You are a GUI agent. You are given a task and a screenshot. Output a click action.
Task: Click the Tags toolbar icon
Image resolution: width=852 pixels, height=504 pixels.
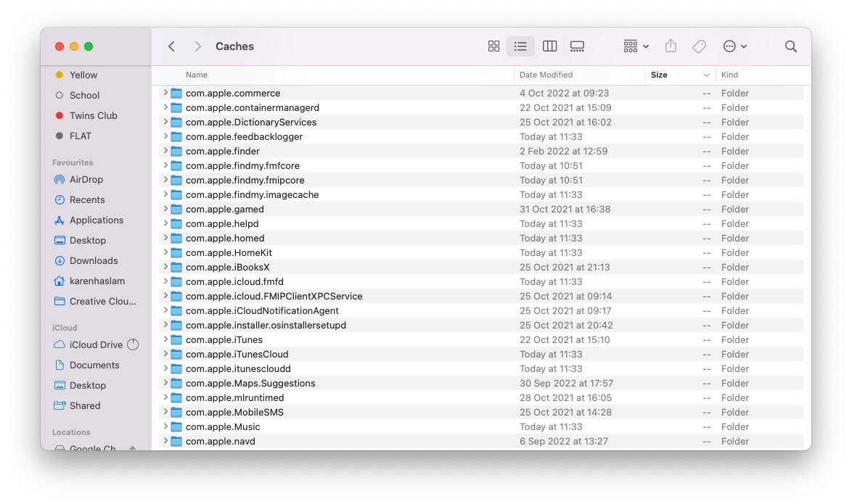[700, 46]
